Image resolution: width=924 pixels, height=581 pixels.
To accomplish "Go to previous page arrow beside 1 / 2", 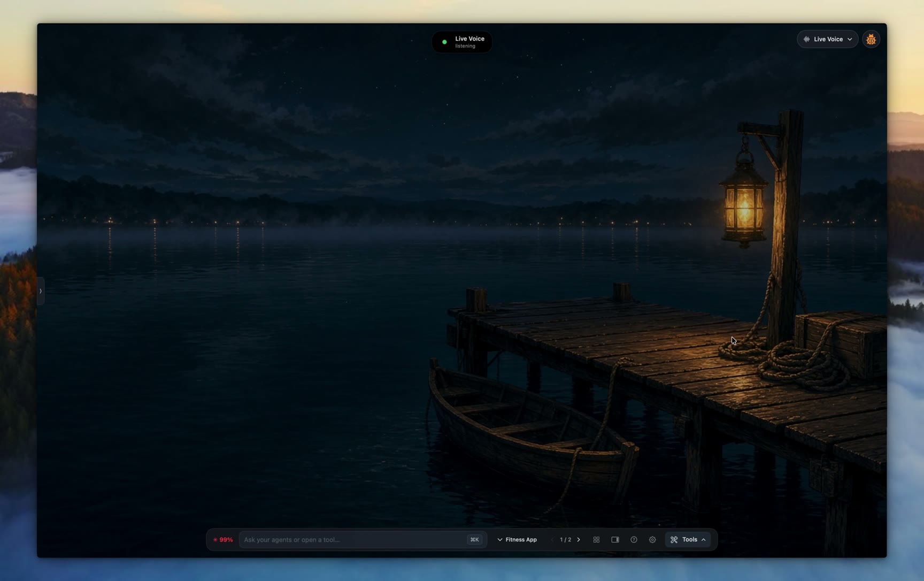I will [552, 540].
